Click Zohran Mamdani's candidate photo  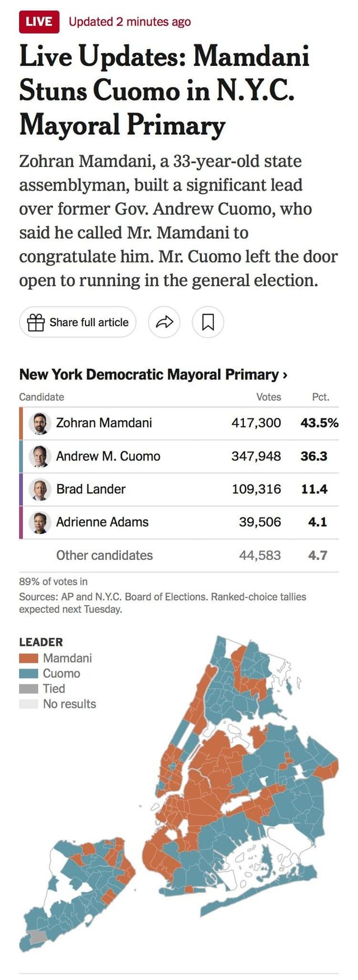[x=40, y=423]
